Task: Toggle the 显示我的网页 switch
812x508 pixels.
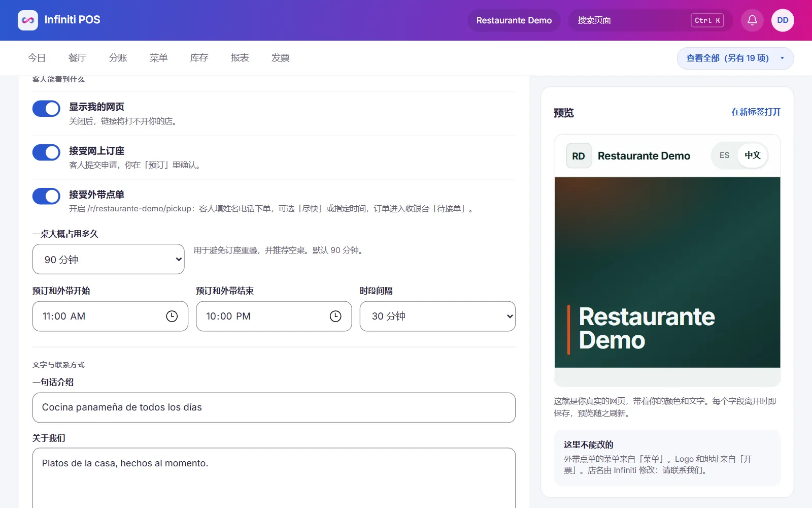Action: click(46, 108)
